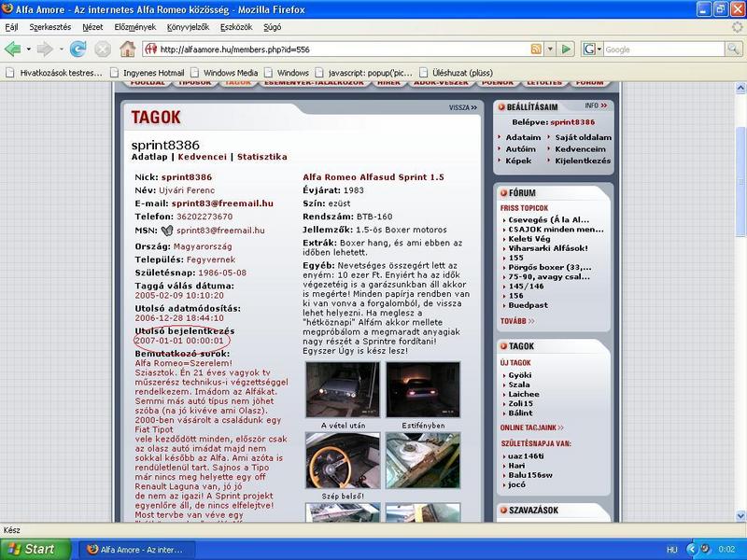Screen dimensions: 747x560
Task: Click the system clock showing 0:02
Action: (726, 550)
